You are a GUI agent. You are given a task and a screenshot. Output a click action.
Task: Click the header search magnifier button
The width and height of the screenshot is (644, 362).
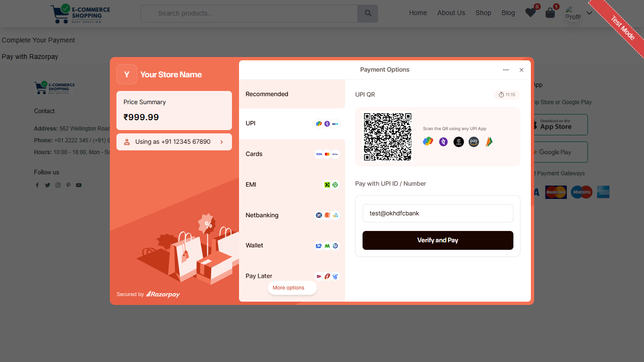(x=368, y=13)
